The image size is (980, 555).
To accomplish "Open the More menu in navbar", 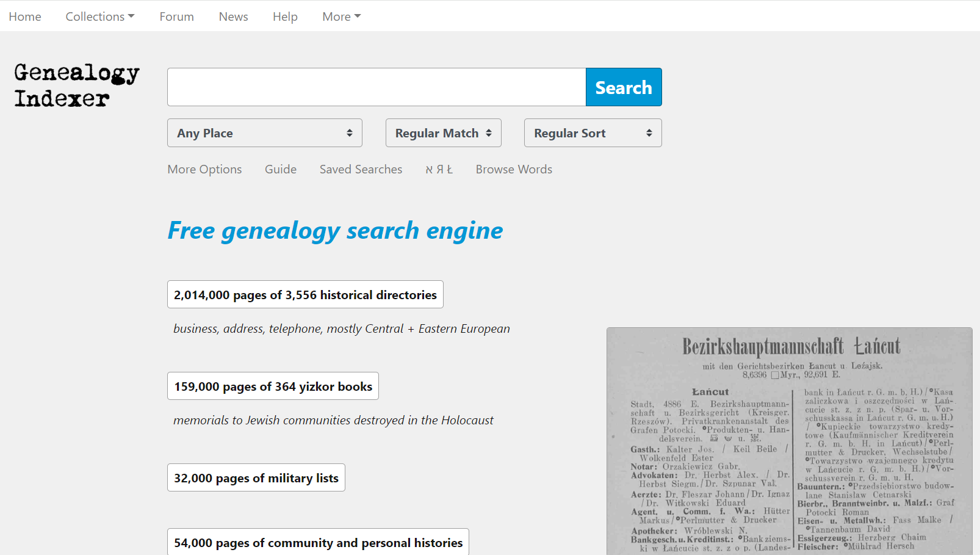I will point(341,16).
